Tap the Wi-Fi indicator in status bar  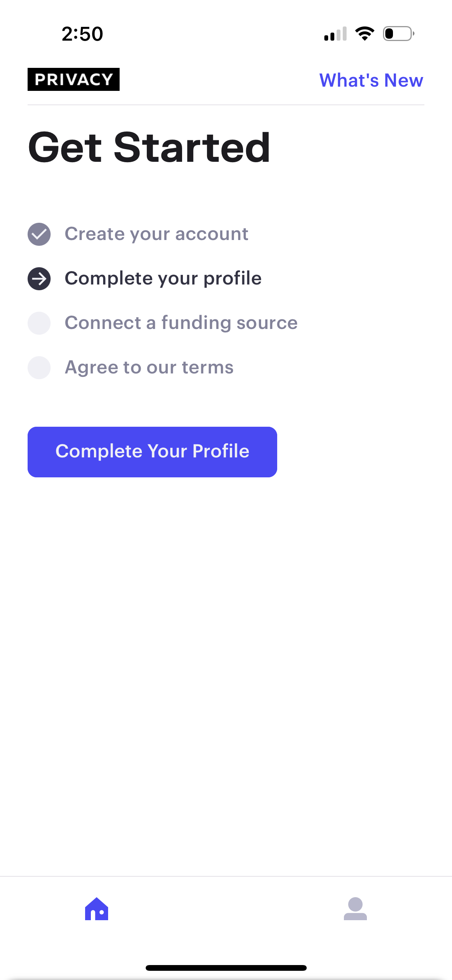point(364,33)
